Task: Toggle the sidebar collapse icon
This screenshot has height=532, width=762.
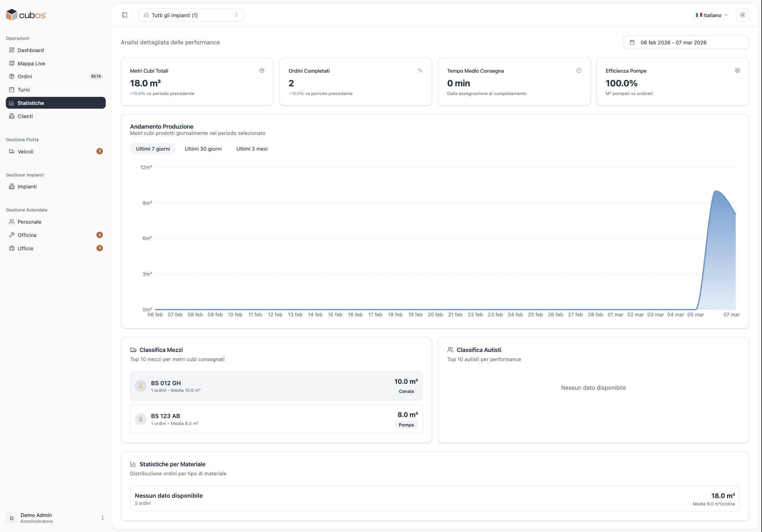Action: click(x=124, y=15)
